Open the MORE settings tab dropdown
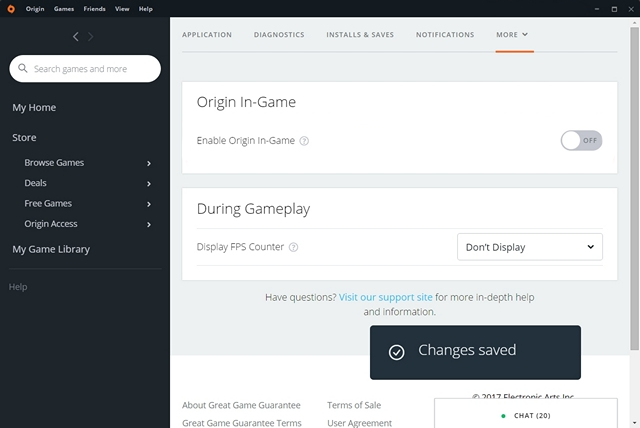 [512, 35]
